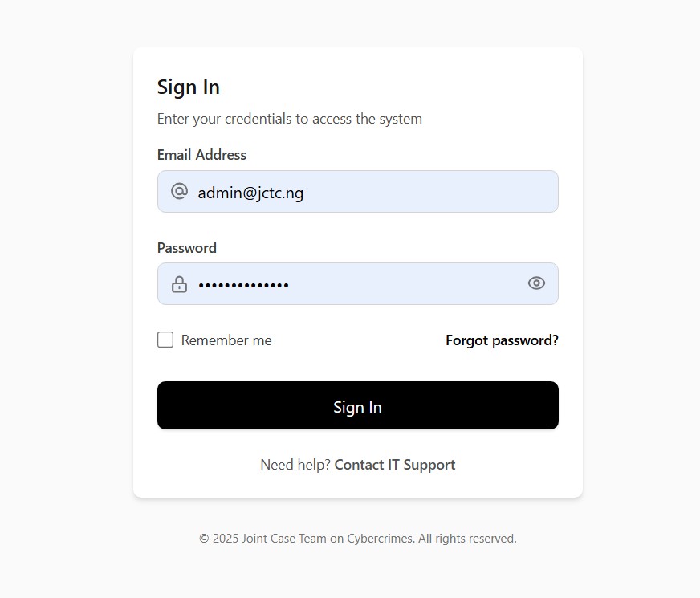Enable the Remember me checkbox
Viewport: 700px width, 598px height.
coord(165,340)
